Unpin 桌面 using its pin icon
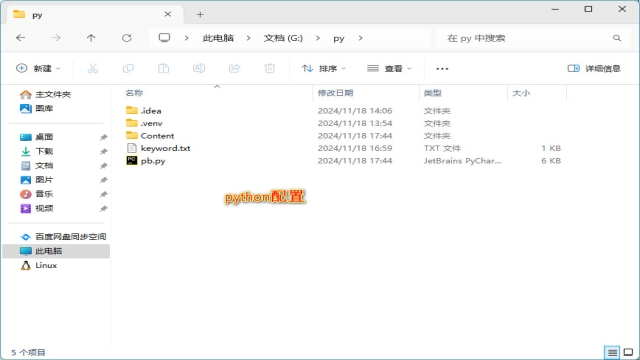This screenshot has height=360, width=640. pos(104,137)
